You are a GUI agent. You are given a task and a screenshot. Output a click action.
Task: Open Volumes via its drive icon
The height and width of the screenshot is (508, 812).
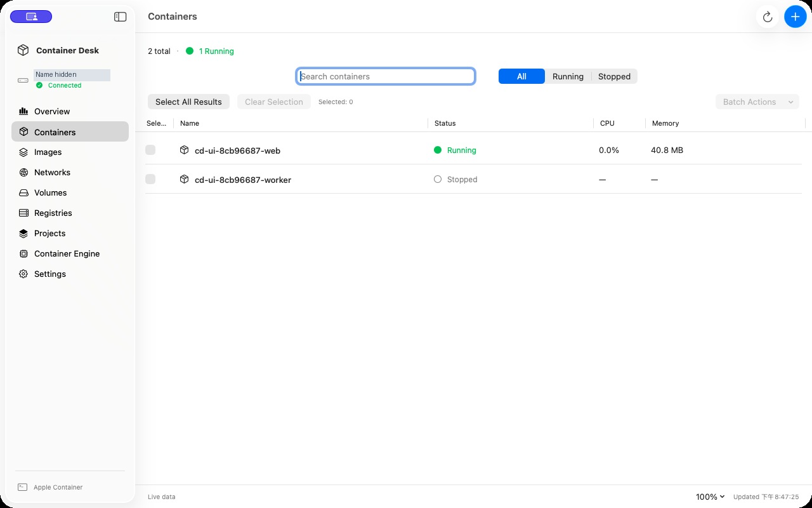[23, 193]
